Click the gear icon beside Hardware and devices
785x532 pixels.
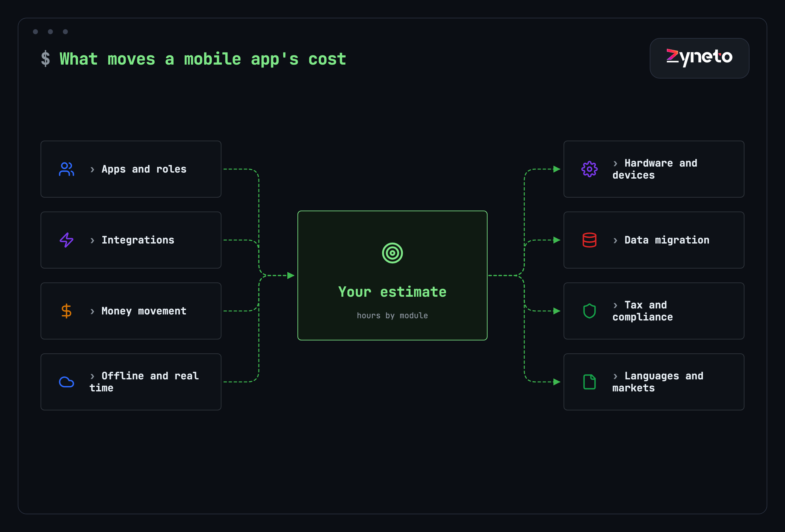click(x=590, y=169)
